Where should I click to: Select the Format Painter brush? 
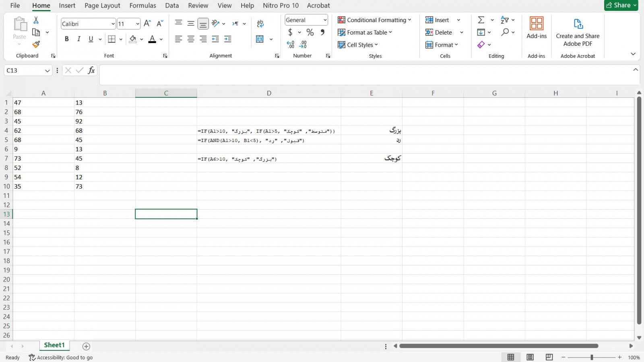pos(36,44)
